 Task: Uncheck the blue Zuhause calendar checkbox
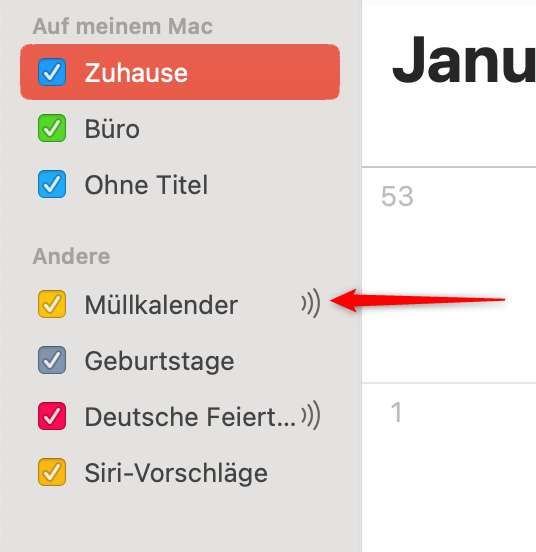pos(52,72)
